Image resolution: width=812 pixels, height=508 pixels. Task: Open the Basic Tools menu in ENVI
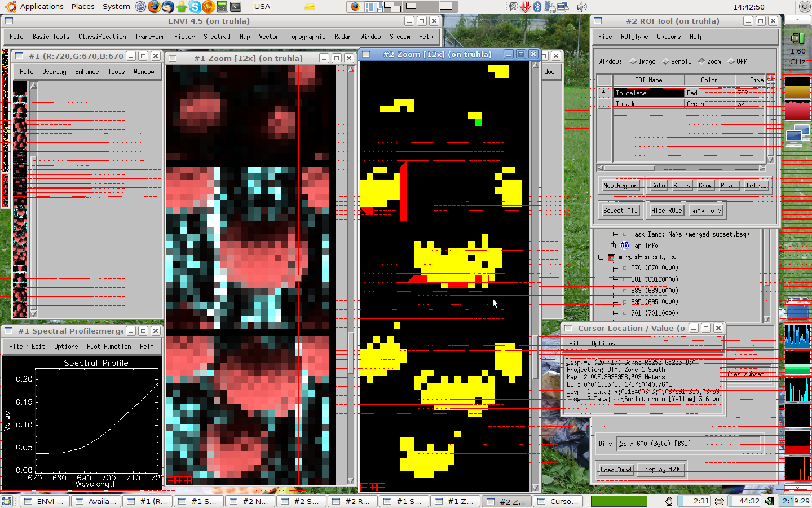(x=51, y=37)
